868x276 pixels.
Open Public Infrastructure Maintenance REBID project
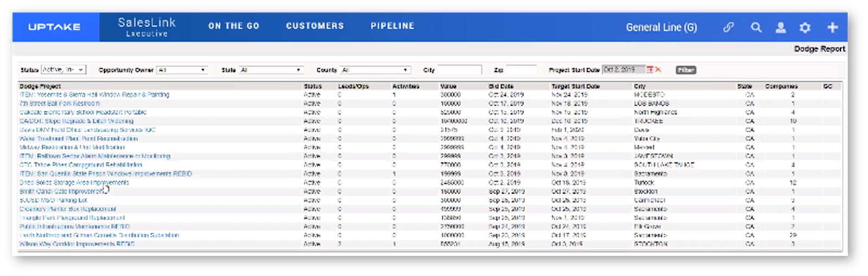pos(75,226)
